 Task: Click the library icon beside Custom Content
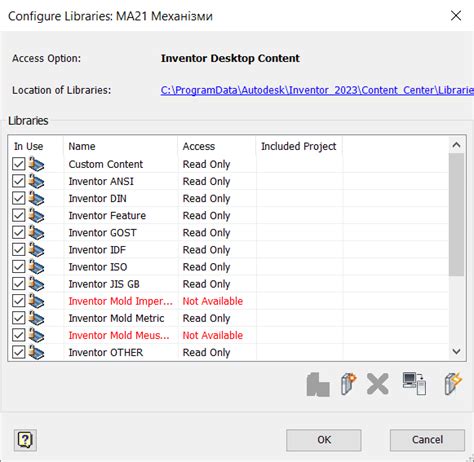[36, 164]
